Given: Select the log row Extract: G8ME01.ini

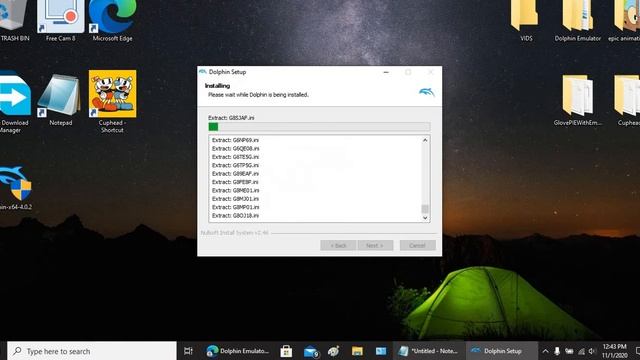Looking at the screenshot, I should pos(235,191).
